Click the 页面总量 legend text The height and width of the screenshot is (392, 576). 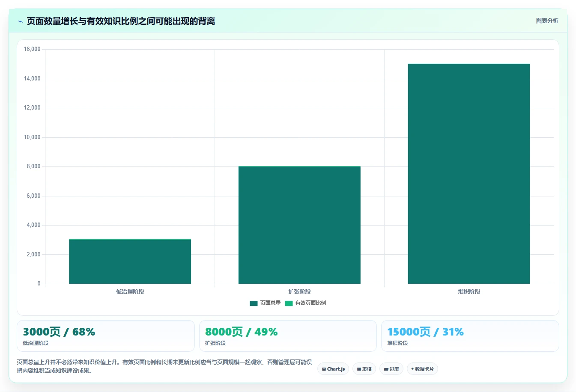[270, 303]
